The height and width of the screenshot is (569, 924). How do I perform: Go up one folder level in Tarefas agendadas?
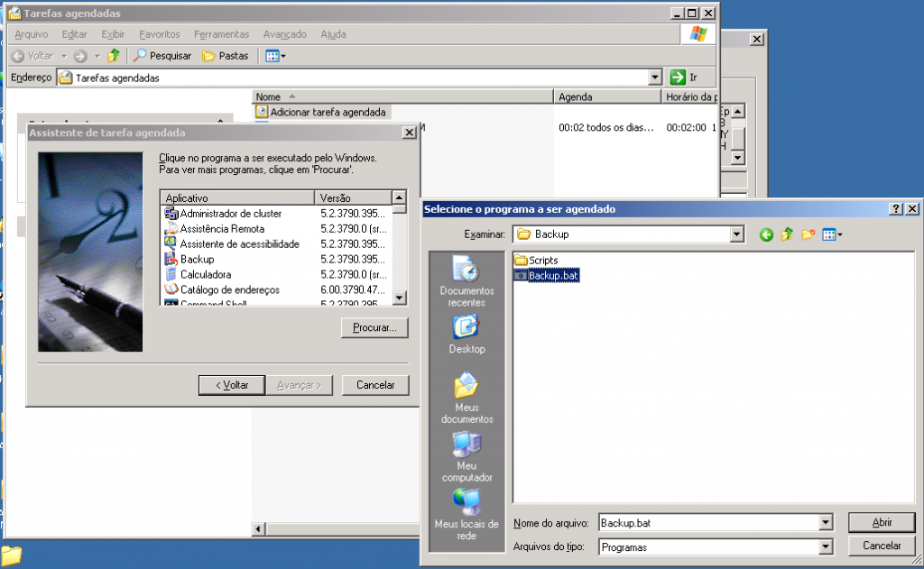pyautogui.click(x=114, y=56)
